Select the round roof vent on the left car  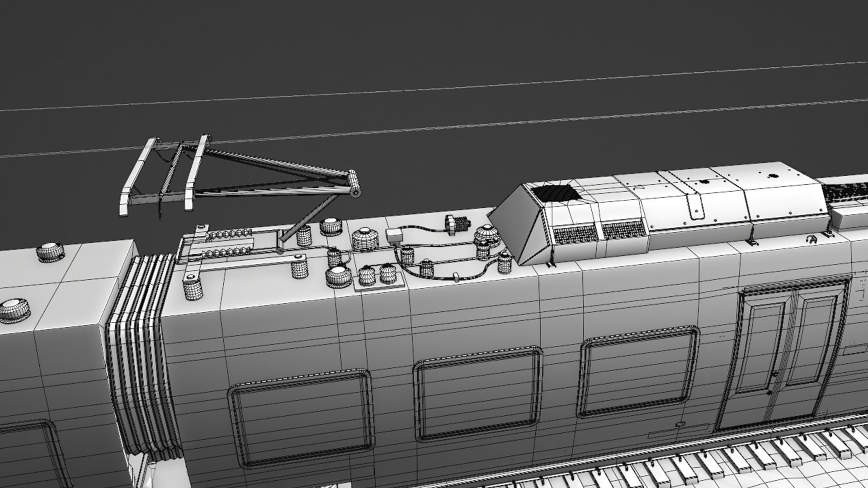pos(51,252)
